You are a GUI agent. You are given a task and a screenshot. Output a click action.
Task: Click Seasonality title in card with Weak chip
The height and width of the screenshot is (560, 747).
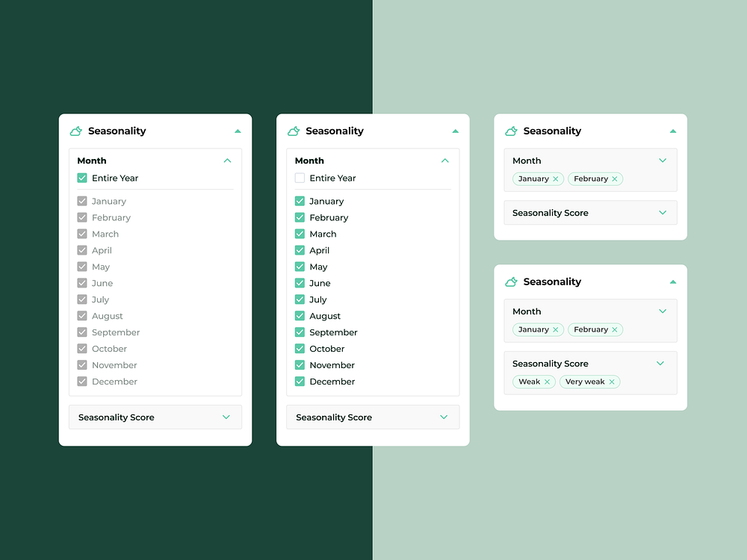pos(552,282)
